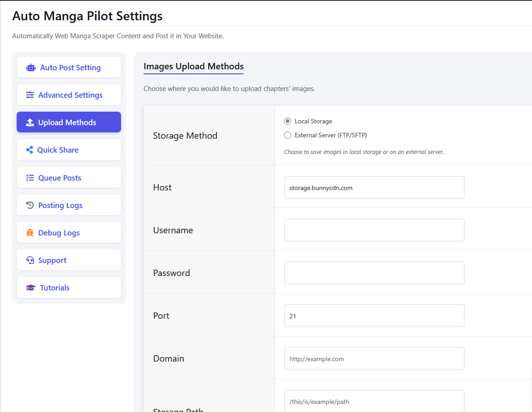Select the sliders icon for Advanced Settings

30,95
